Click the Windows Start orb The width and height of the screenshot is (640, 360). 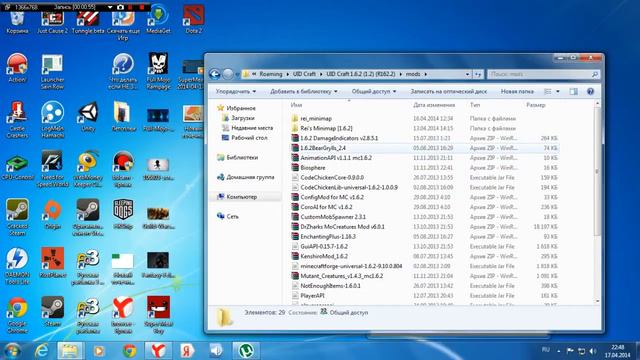coord(12,351)
